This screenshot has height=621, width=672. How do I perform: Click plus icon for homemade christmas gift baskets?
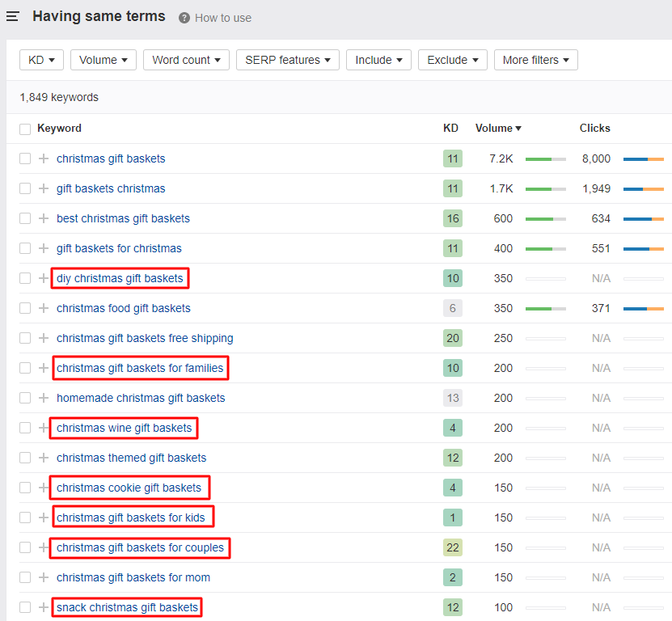[x=44, y=398]
